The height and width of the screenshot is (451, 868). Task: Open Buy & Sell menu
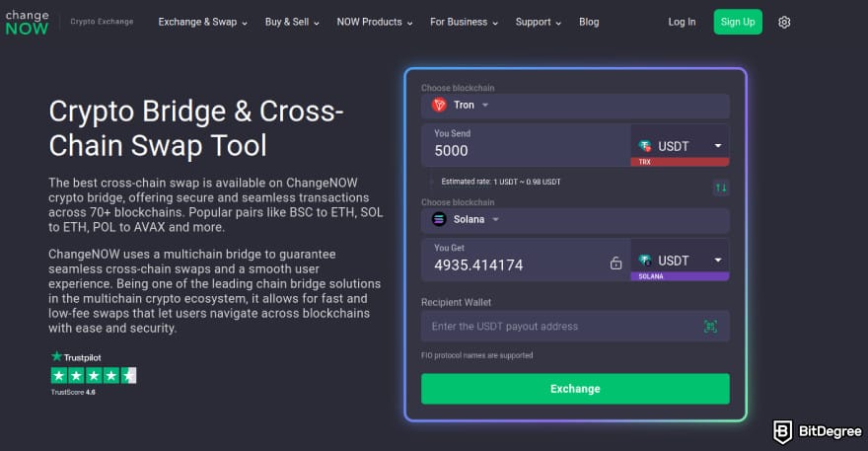[292, 22]
